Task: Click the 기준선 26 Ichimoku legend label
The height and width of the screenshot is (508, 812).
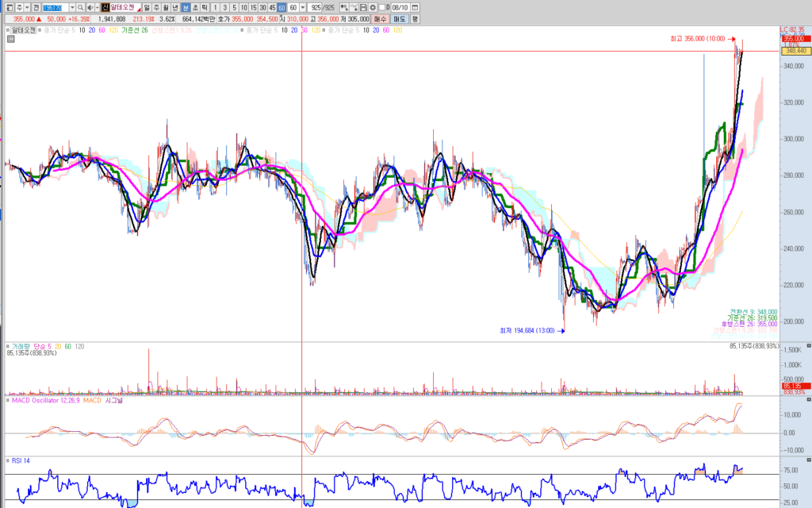Action: 135,30
